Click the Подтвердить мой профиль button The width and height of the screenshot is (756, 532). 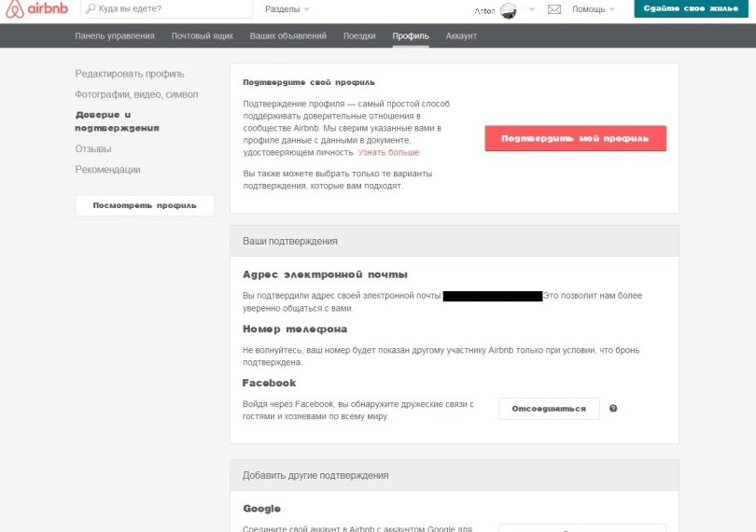click(x=575, y=138)
